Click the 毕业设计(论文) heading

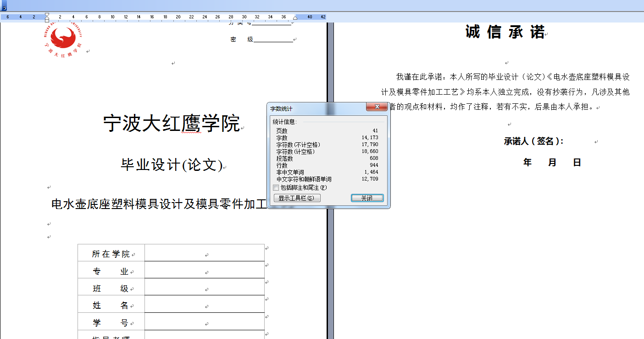172,164
